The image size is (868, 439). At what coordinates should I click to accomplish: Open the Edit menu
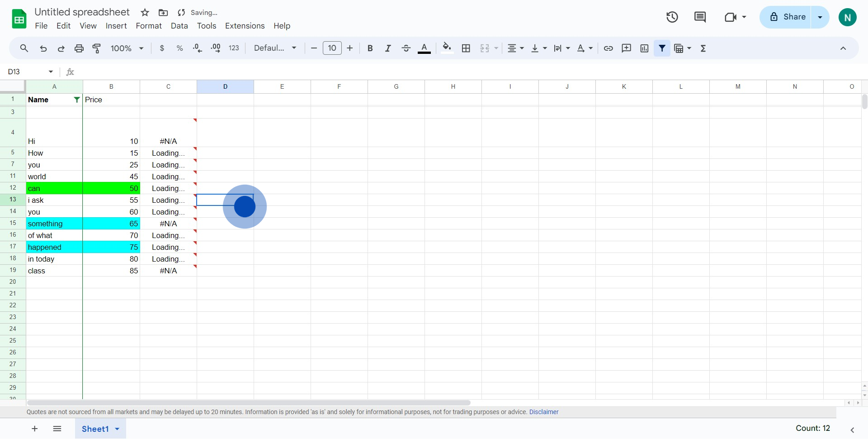[x=63, y=26]
